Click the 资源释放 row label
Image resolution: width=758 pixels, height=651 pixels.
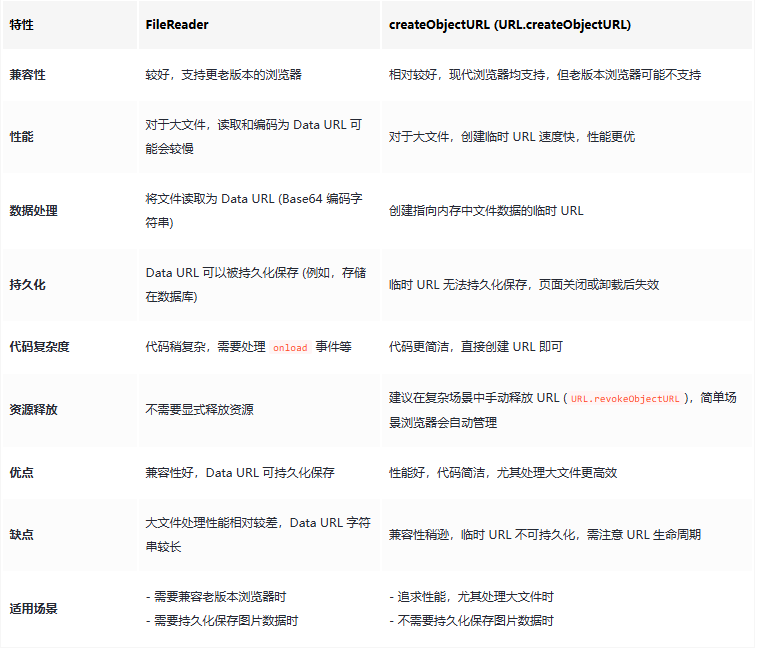coord(33,410)
